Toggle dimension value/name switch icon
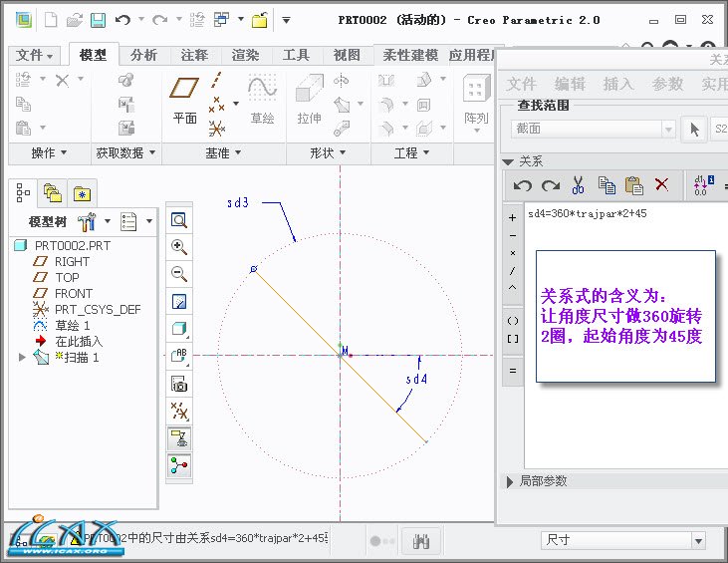This screenshot has height=563, width=728. (700, 184)
